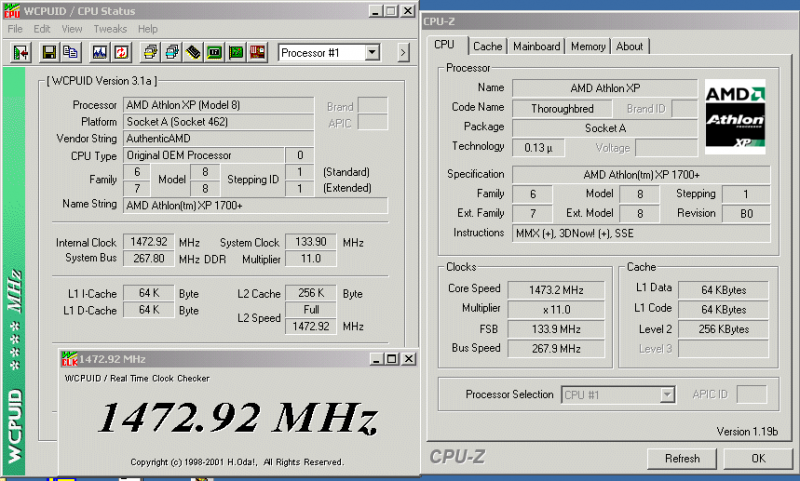Switch to the Mainboard tab

pyautogui.click(x=537, y=46)
